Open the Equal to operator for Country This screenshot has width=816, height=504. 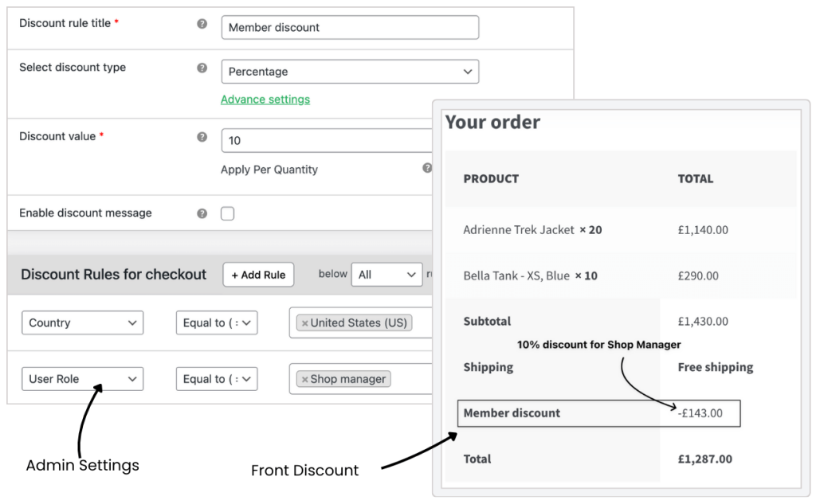pos(216,323)
